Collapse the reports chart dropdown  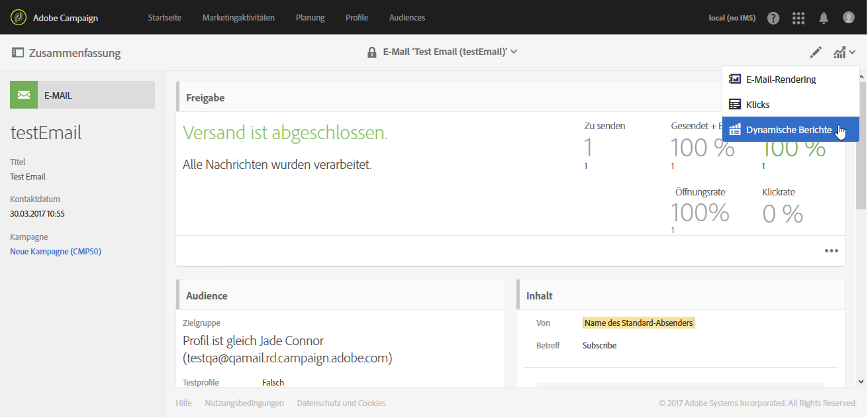point(844,52)
